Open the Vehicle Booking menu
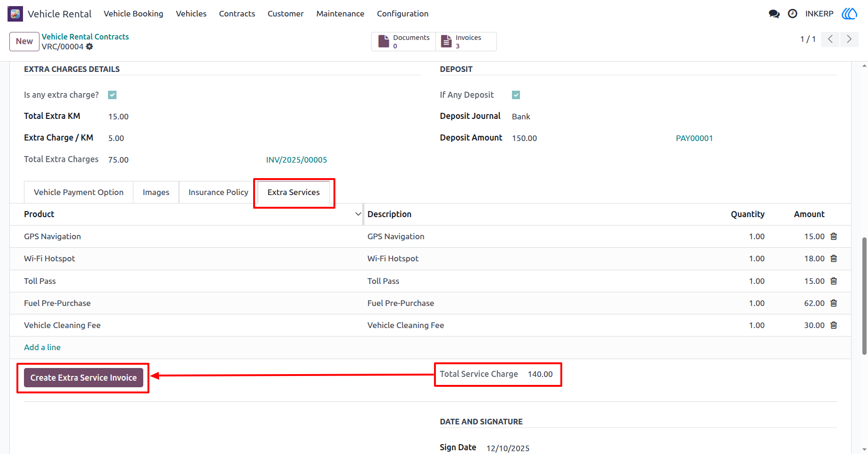868x454 pixels. (x=133, y=14)
